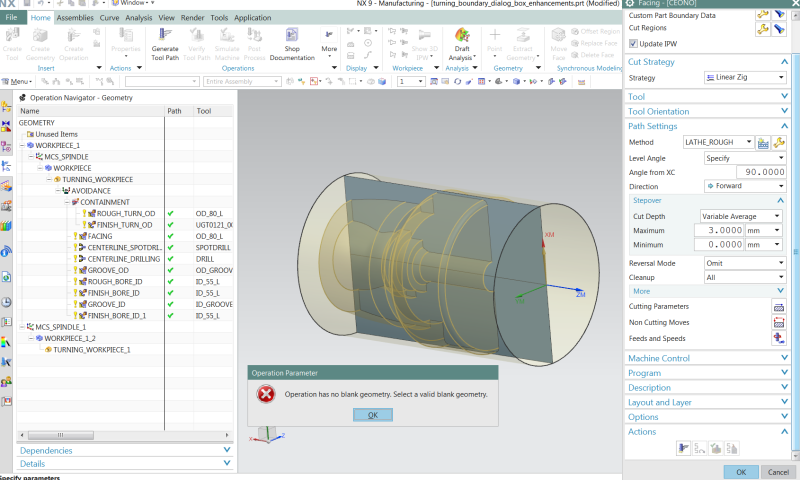Viewport: 800px width, 480px height.
Task: Select the FINISH_BORE_ID_1 operation
Action: (x=116, y=316)
